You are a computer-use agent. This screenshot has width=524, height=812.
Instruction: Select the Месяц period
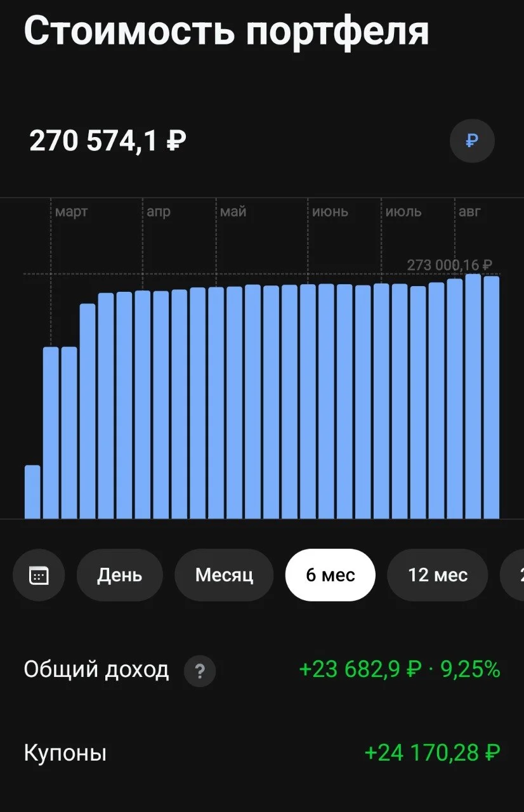(x=224, y=575)
